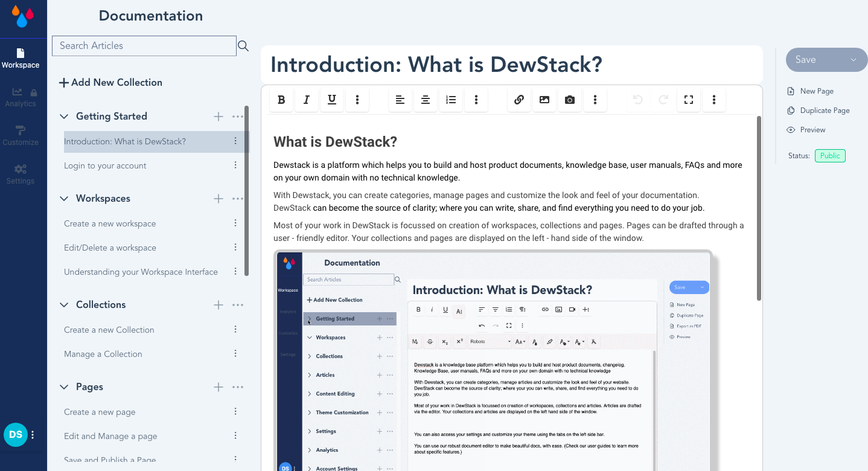Screen dimensions: 868x471
Task: Open more paragraph options beside numbered list
Action: pyautogui.click(x=476, y=100)
